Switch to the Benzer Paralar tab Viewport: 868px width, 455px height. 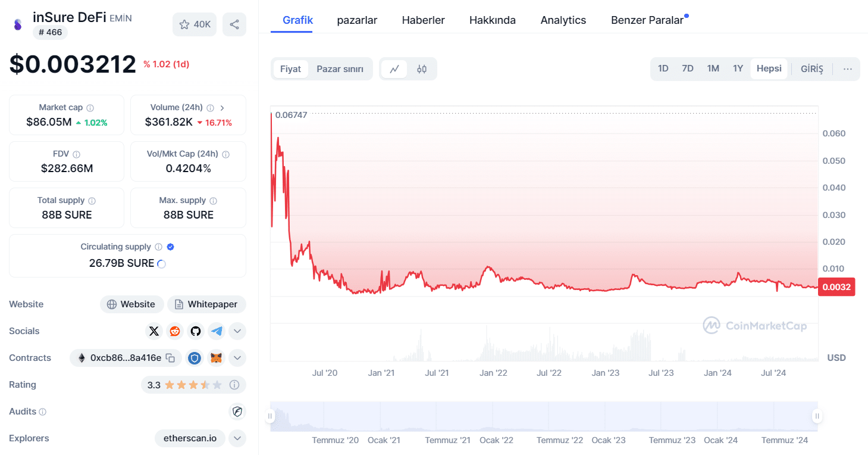647,20
